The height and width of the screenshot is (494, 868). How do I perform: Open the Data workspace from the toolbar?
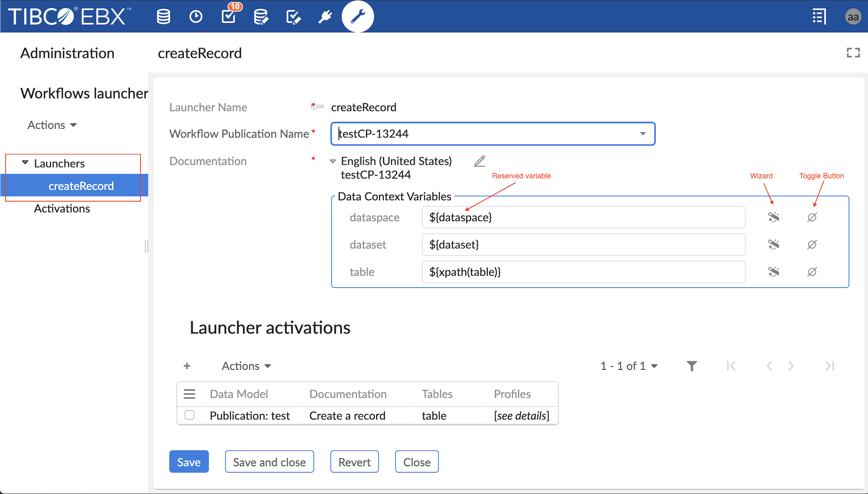click(163, 16)
